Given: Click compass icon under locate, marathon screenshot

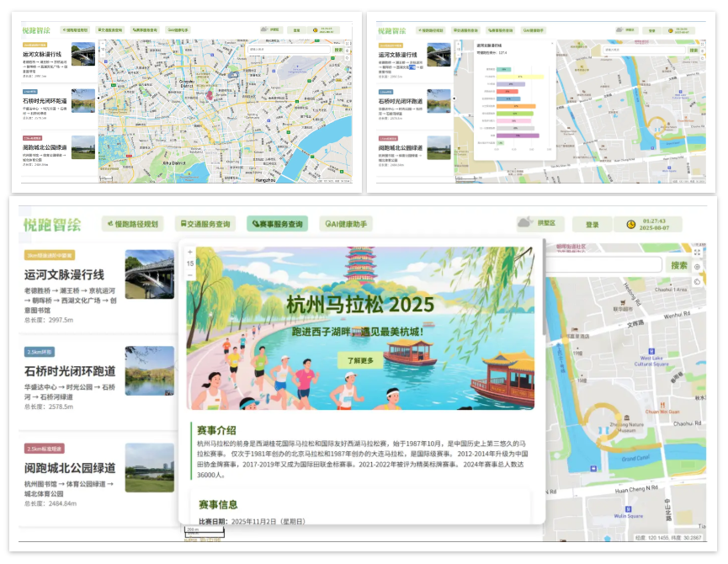Looking at the screenshot, I should click(697, 282).
